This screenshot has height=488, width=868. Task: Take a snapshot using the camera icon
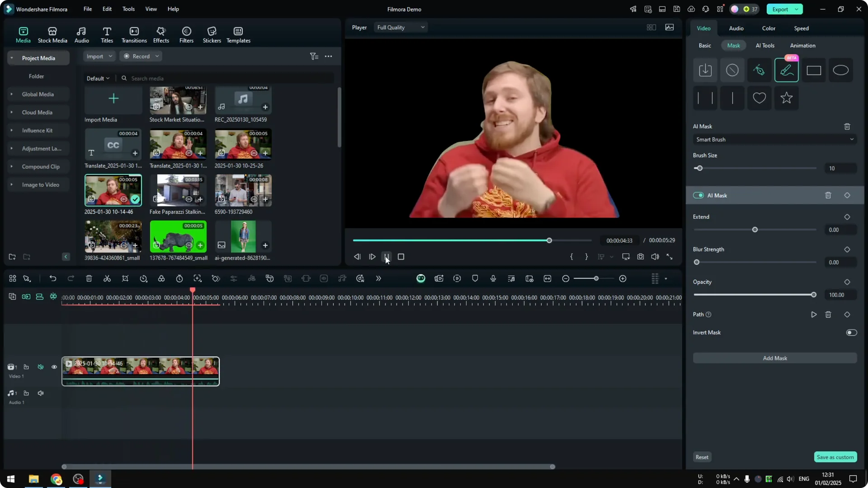641,257
